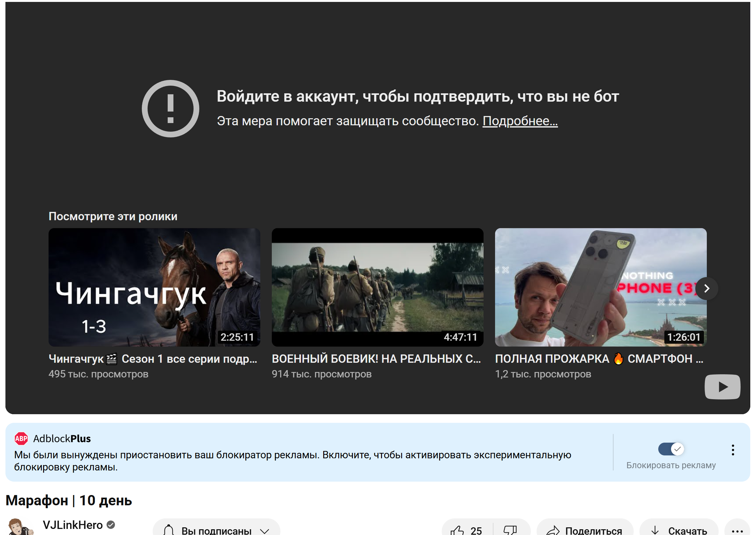
Task: Open the военный боевик video thumbnail
Action: (377, 287)
